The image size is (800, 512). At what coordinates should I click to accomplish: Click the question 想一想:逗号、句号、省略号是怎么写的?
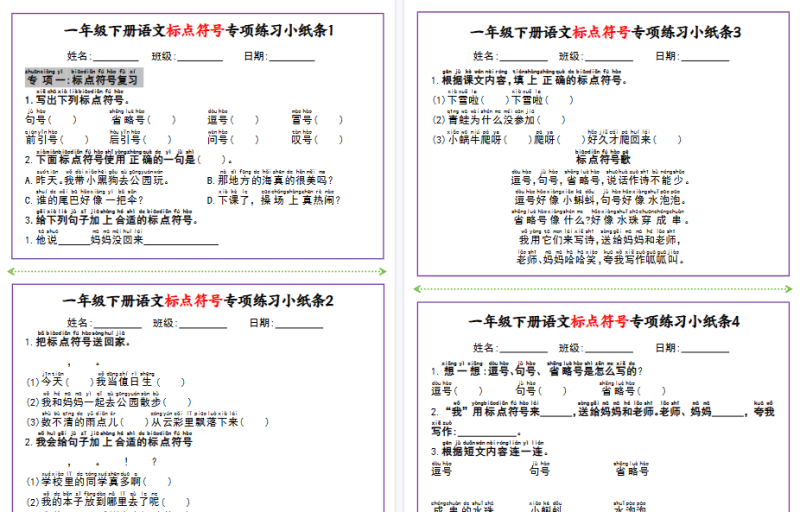(x=537, y=371)
